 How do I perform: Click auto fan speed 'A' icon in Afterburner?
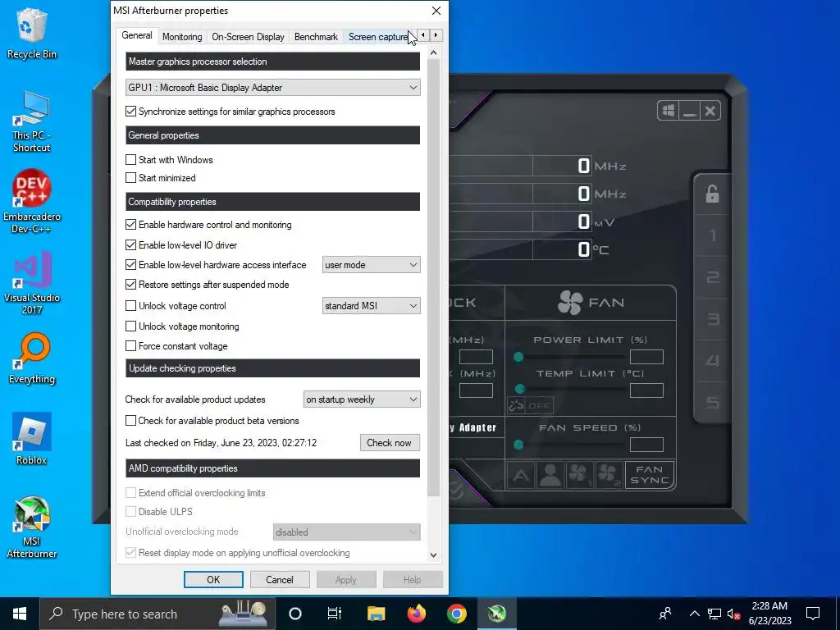[521, 475]
